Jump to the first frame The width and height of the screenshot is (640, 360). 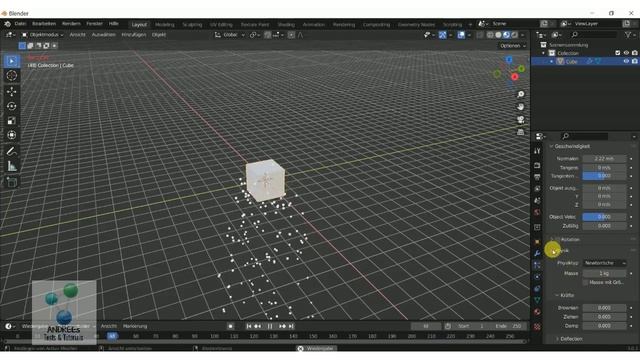[x=249, y=327]
